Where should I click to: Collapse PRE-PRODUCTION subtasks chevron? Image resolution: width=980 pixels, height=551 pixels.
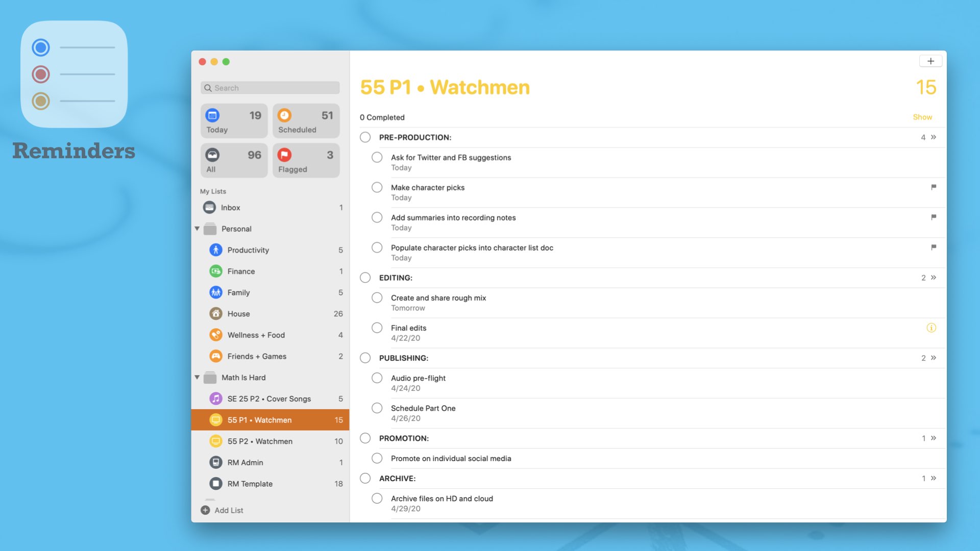click(934, 137)
